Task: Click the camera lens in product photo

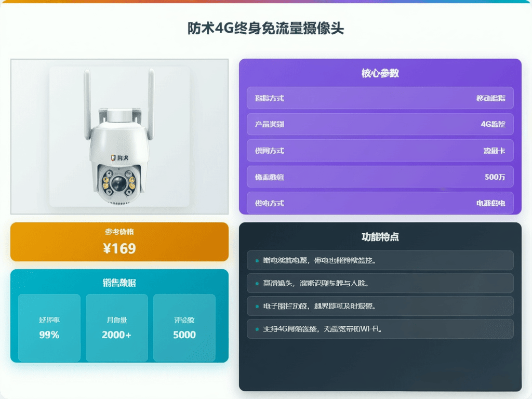Action: pyautogui.click(x=119, y=183)
